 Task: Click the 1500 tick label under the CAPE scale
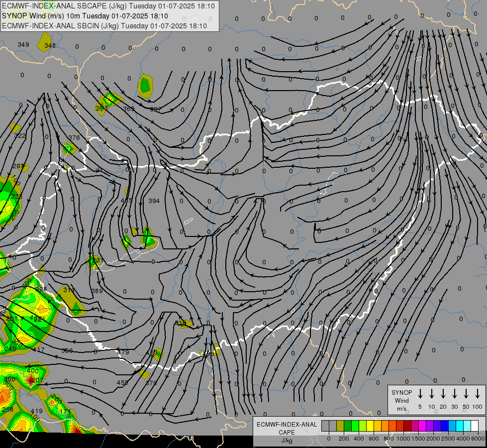(418, 439)
